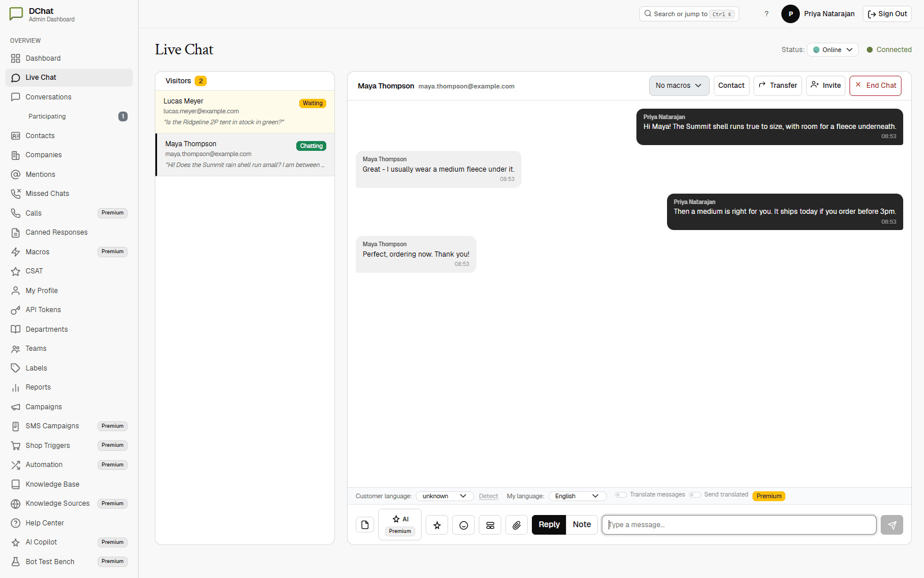The width and height of the screenshot is (924, 578).
Task: Open CSAT ratings page
Action: coord(69,271)
